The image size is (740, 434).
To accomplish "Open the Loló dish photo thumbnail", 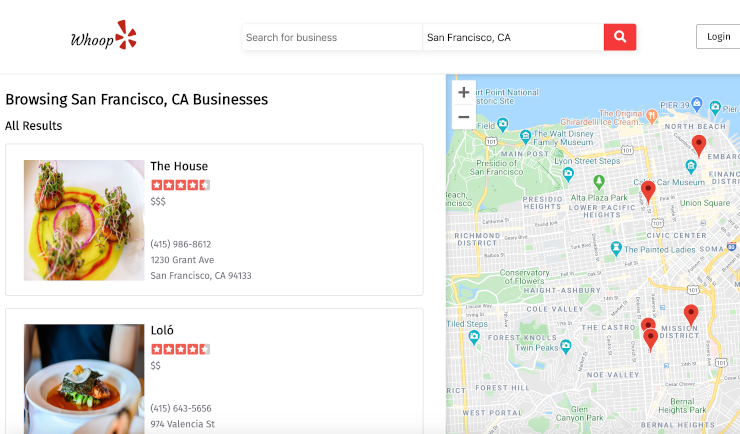I will pos(84,379).
